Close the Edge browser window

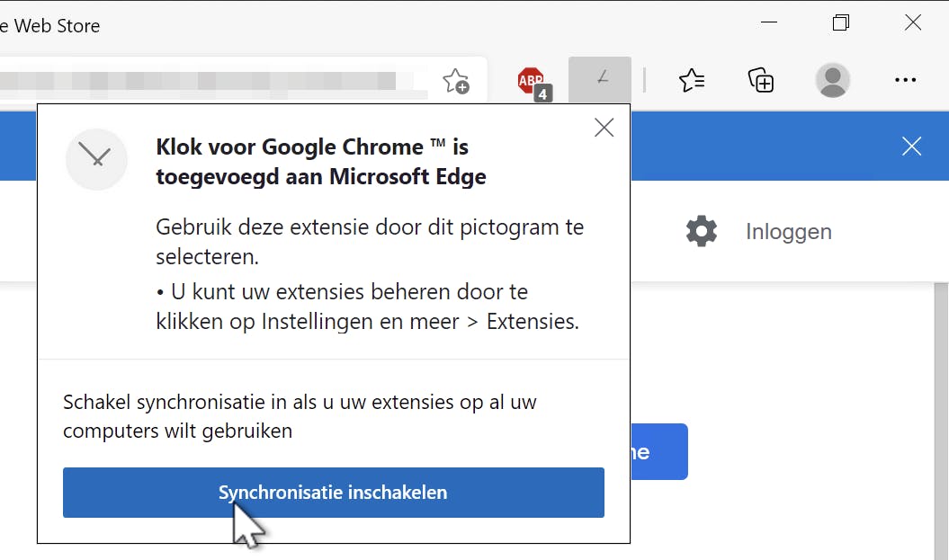[x=912, y=23]
